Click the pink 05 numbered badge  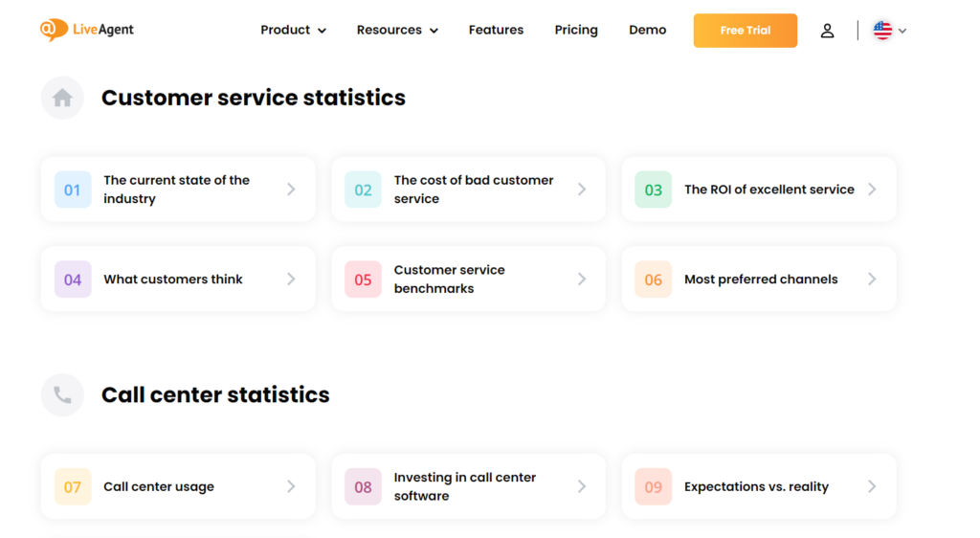coord(363,280)
